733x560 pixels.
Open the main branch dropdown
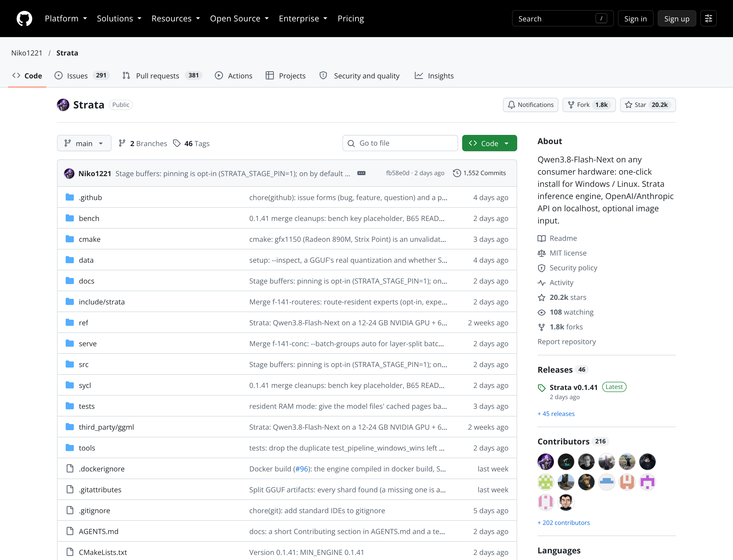(x=84, y=143)
